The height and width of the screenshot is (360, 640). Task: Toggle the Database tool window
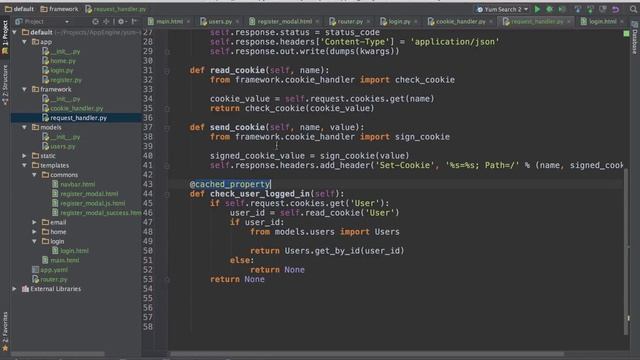[635, 38]
